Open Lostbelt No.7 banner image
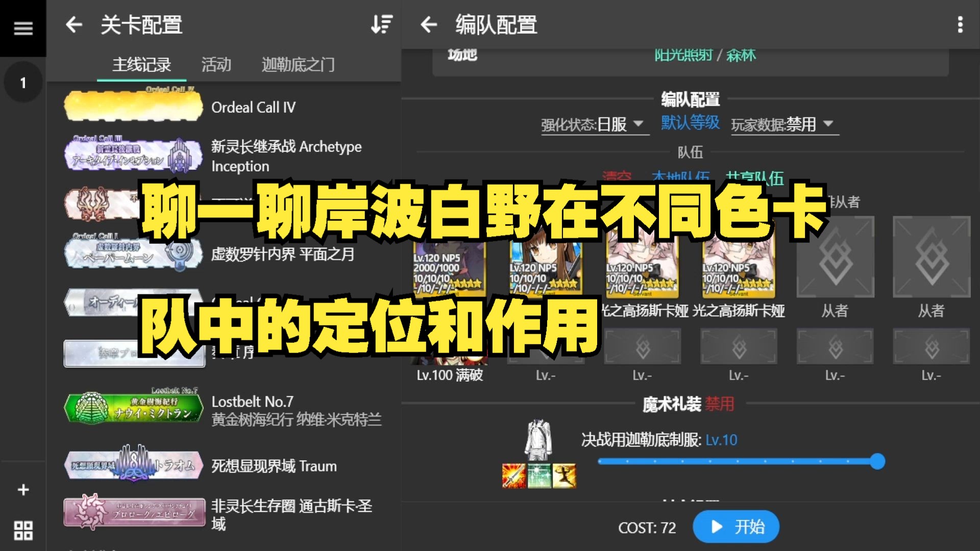The image size is (980, 551). coord(134,406)
